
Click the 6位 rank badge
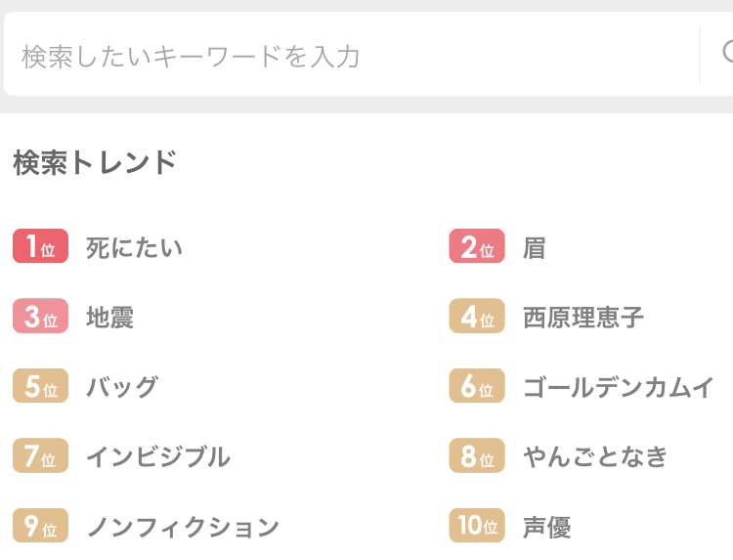click(477, 386)
